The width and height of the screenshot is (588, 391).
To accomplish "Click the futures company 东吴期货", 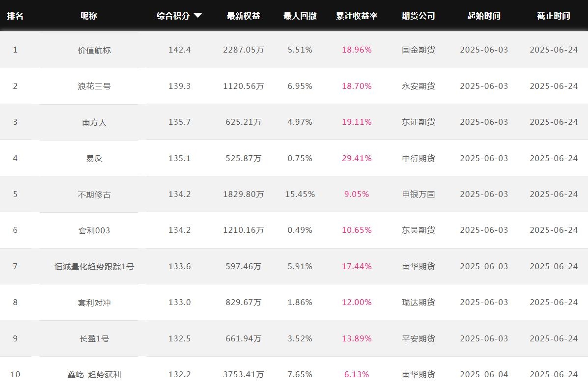I will 419,230.
